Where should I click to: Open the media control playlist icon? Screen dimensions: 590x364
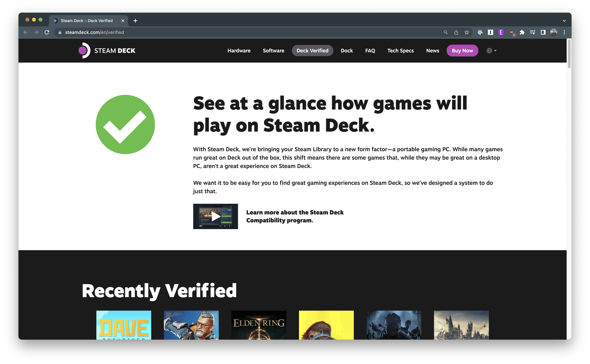pos(533,32)
